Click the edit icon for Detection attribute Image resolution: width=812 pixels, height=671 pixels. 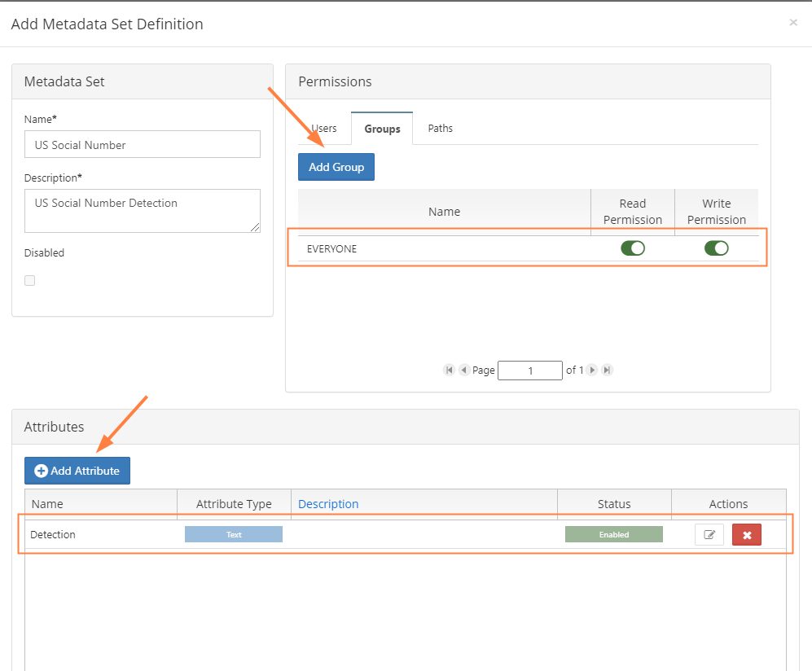click(x=709, y=535)
